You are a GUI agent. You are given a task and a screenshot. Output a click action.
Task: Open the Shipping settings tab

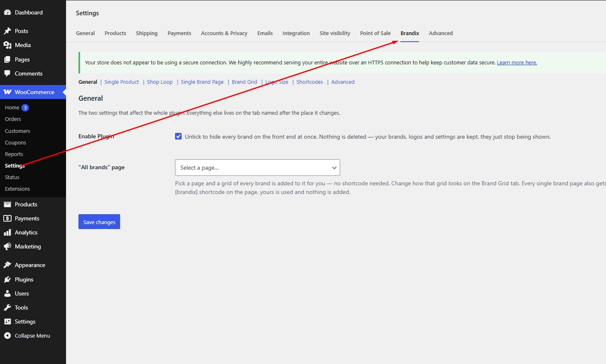pos(147,33)
